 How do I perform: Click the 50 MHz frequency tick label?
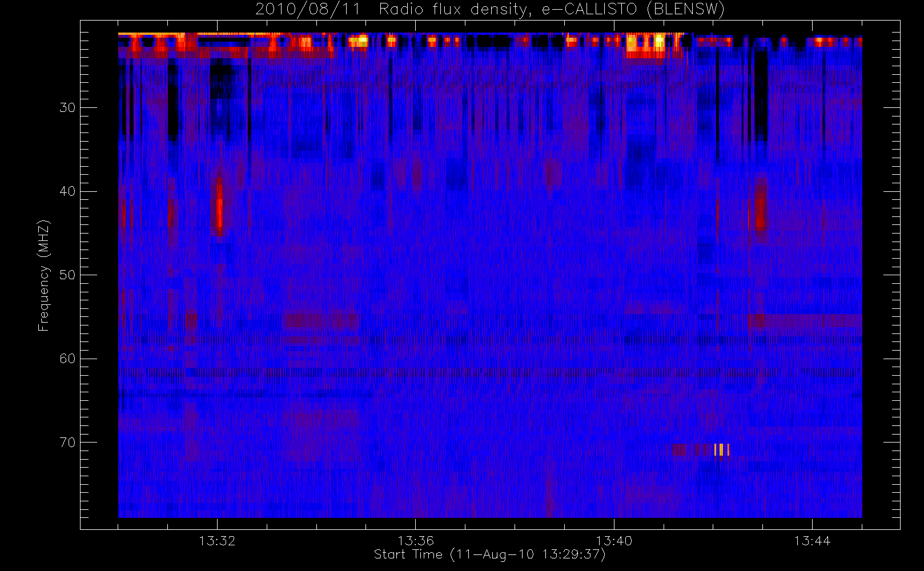[67, 275]
